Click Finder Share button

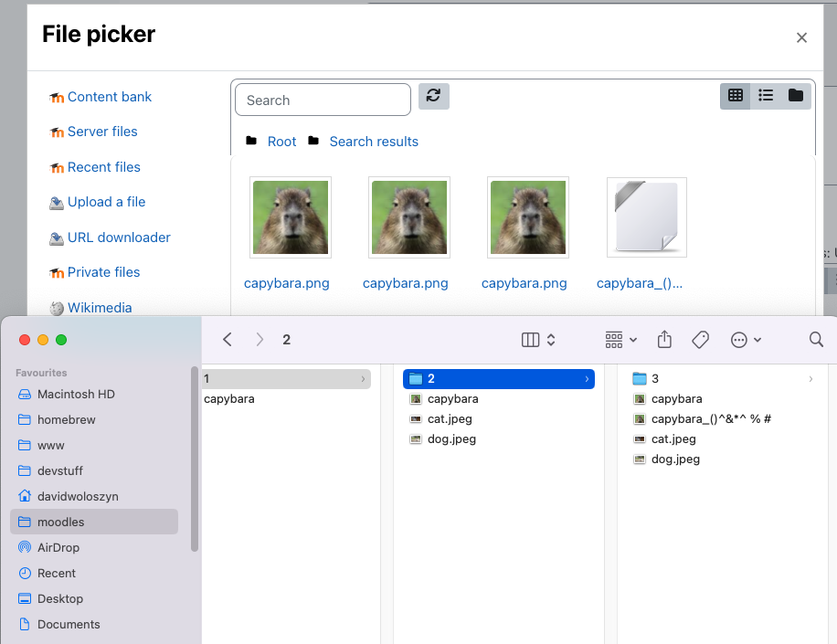tap(664, 339)
